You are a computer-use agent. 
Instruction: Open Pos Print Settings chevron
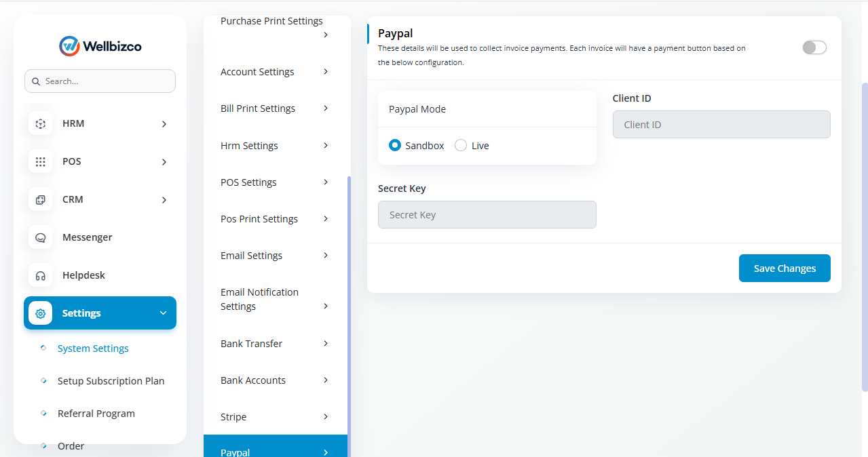[x=326, y=218]
